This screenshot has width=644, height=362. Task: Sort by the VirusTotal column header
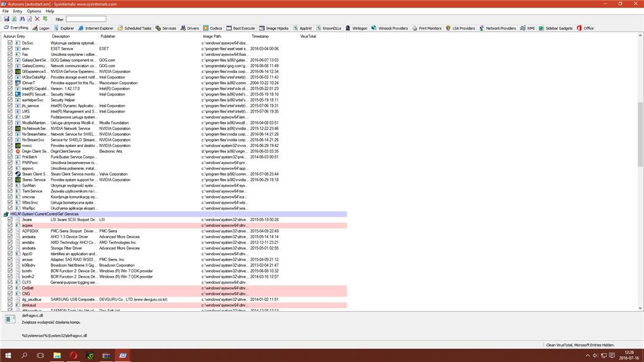323,36
